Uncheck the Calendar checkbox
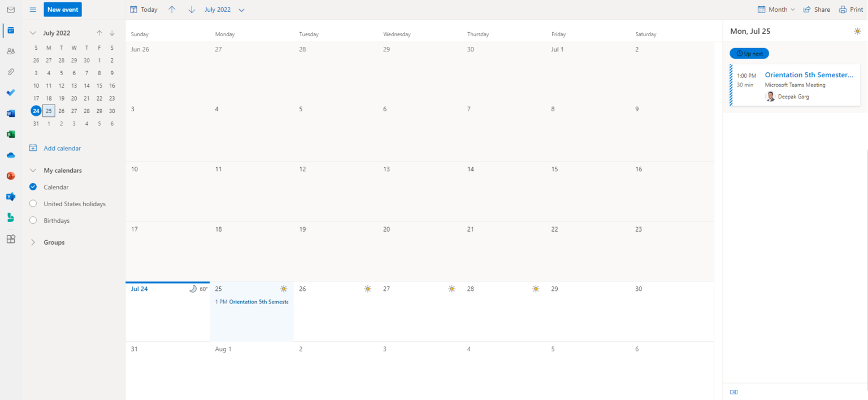868x400 pixels. pos(33,187)
